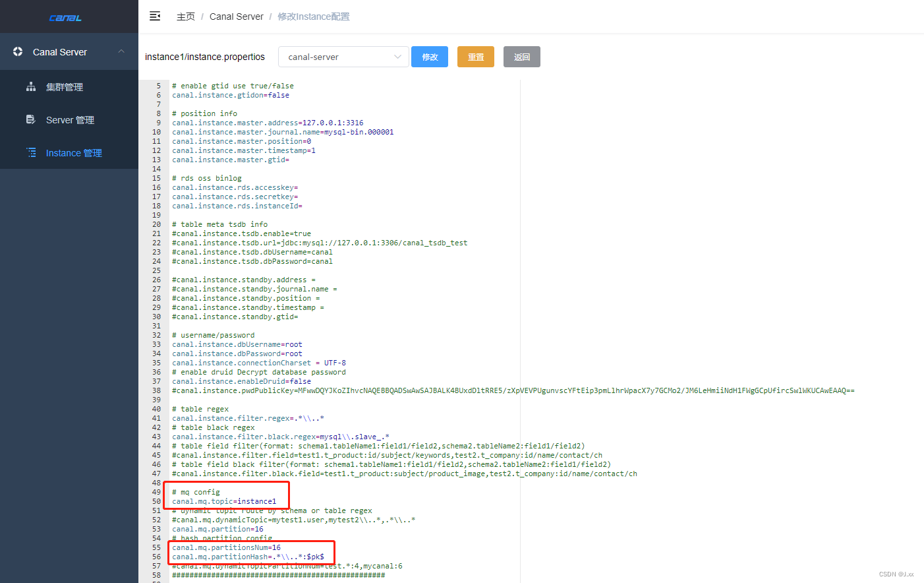Click line canal.mq.partitionHash=.*\\..*:$pk$
This screenshot has width=924, height=583.
point(248,557)
